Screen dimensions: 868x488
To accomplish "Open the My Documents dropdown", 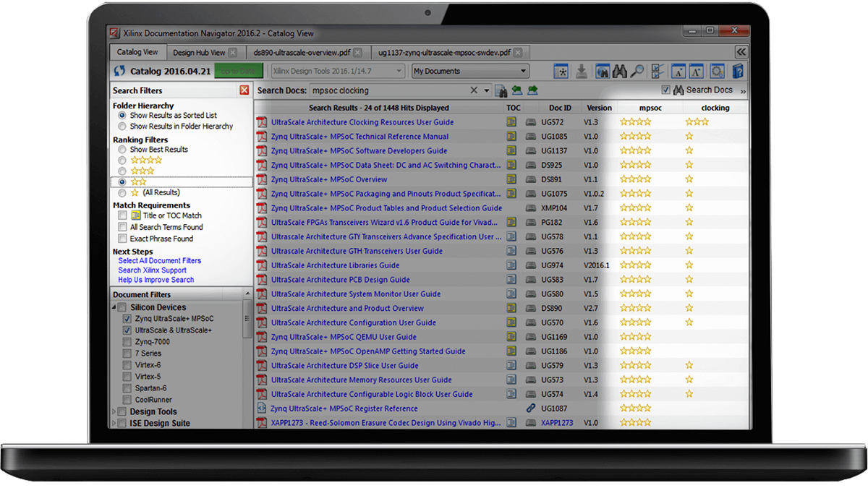I will point(470,71).
